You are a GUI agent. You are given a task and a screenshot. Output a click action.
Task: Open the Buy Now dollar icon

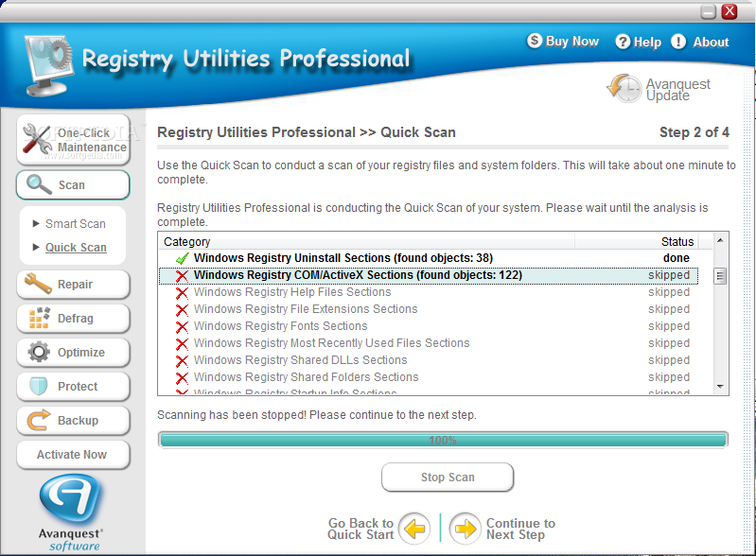click(535, 41)
